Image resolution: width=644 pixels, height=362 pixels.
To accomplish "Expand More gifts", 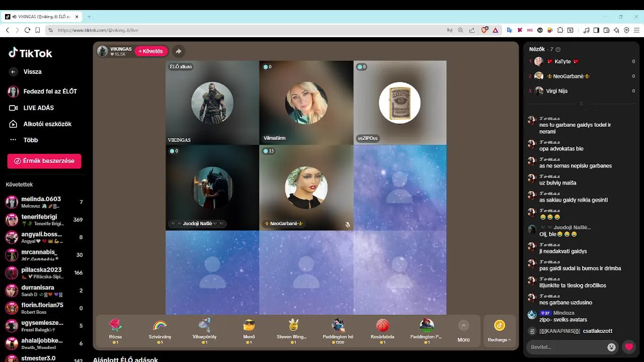I will click(x=464, y=331).
